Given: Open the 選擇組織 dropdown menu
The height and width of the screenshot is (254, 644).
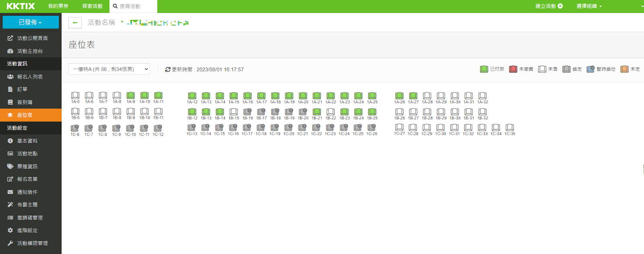Looking at the screenshot, I should [589, 6].
